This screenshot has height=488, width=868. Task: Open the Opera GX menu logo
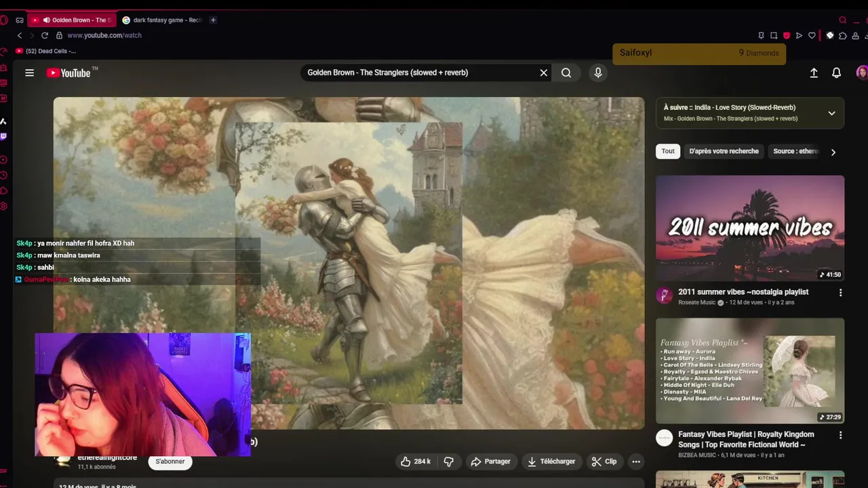click(4, 20)
